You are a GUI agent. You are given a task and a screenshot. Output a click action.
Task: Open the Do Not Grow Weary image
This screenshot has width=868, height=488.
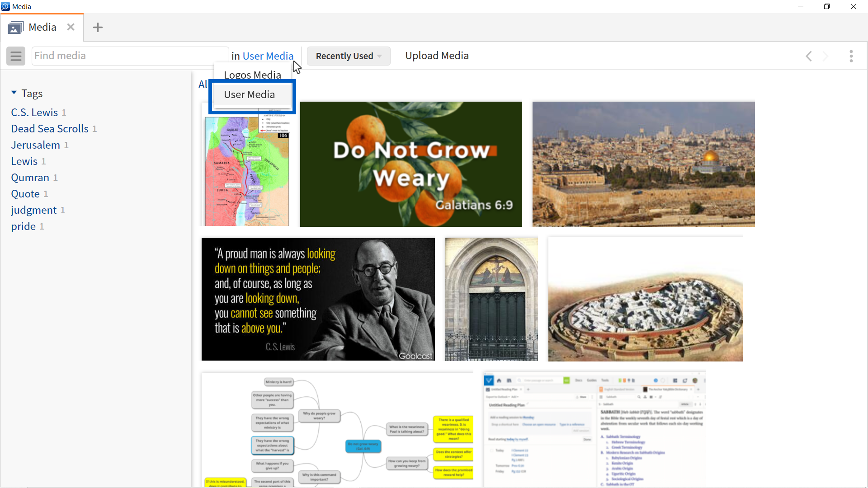411,164
